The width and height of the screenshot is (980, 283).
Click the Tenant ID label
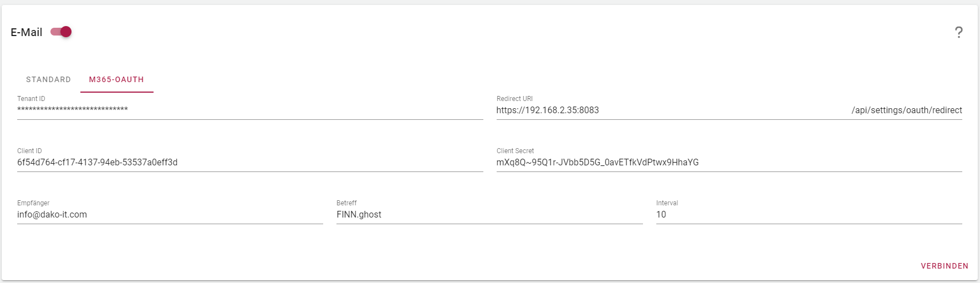(x=31, y=99)
